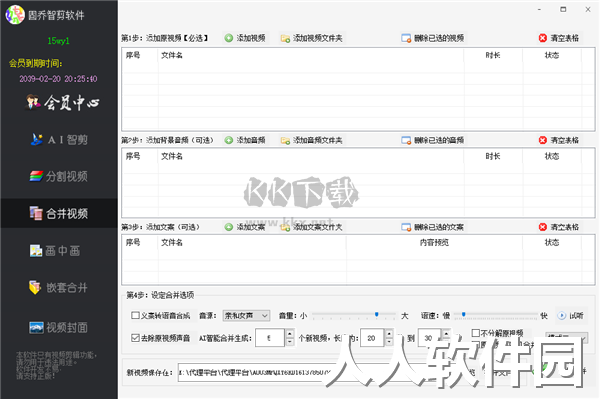Clear the step 2 audio table with 清空表格
The height and width of the screenshot is (399, 600).
(x=559, y=140)
